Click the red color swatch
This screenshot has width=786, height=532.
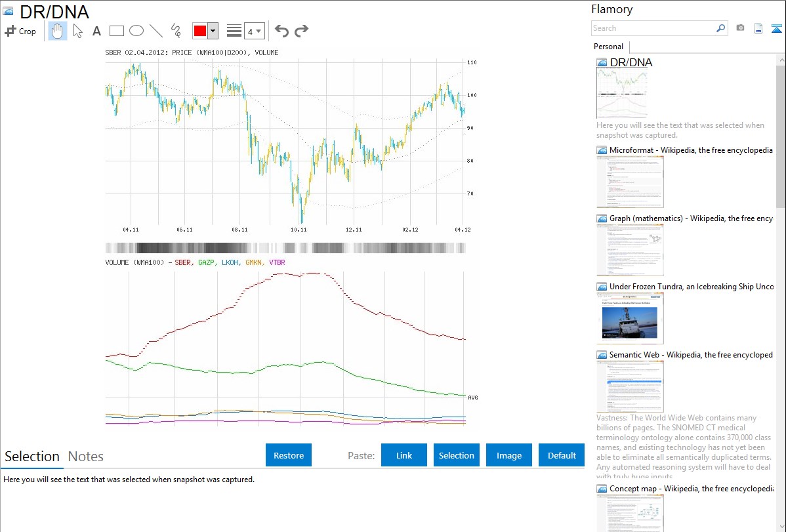point(200,31)
